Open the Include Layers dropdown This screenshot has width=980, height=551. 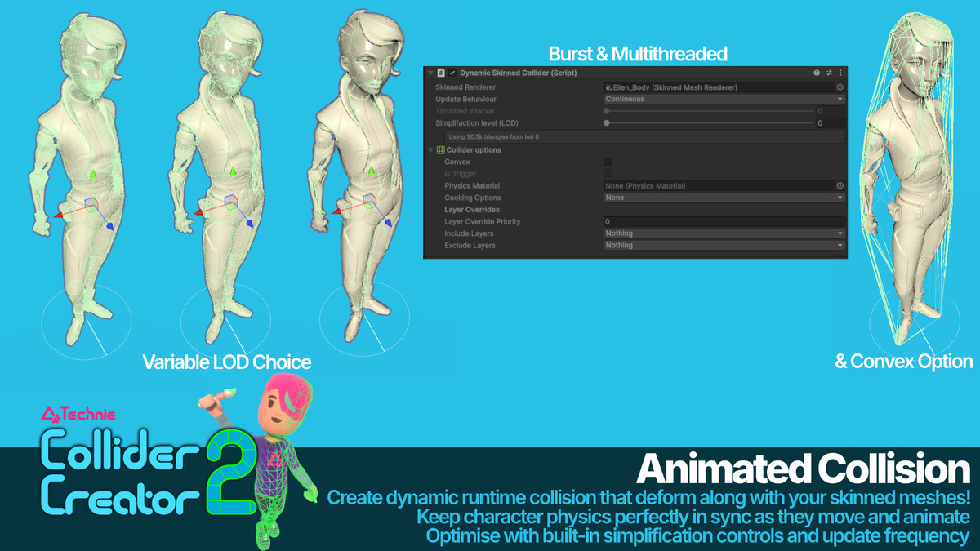724,233
